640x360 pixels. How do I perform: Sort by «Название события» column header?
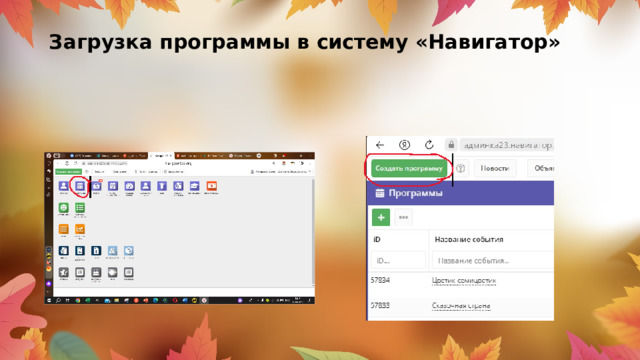point(469,240)
